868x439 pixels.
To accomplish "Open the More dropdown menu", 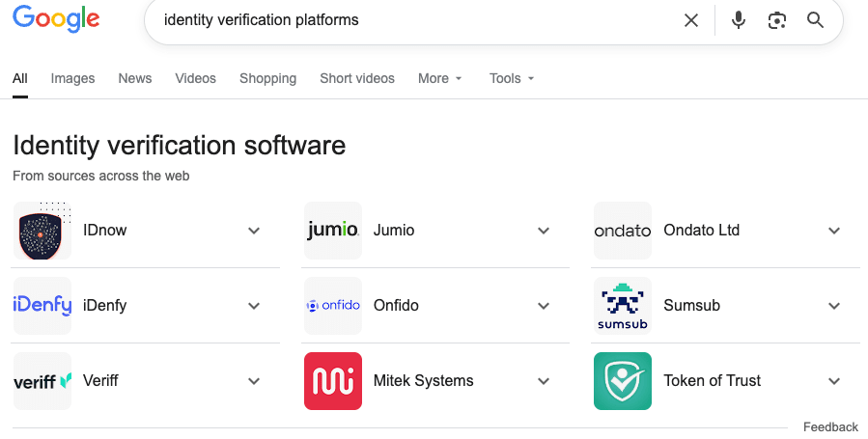I will pyautogui.click(x=439, y=78).
